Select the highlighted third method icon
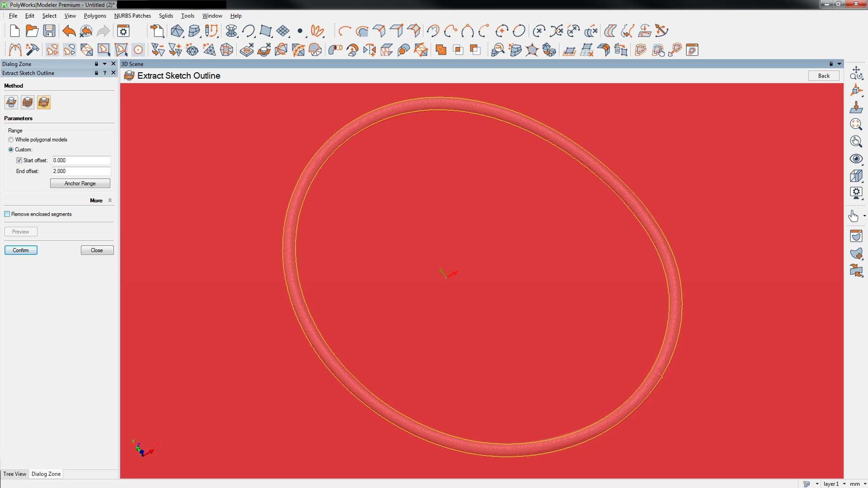 [44, 102]
